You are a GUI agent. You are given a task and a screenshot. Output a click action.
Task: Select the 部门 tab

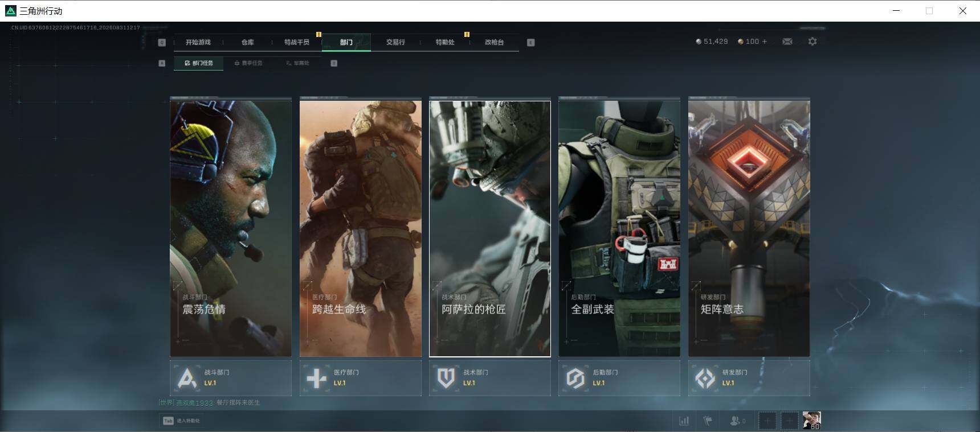[x=346, y=42]
